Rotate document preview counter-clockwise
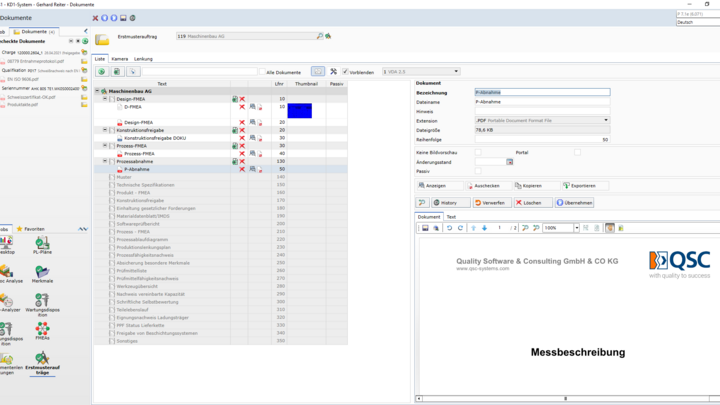This screenshot has width=720, height=405. click(x=450, y=228)
